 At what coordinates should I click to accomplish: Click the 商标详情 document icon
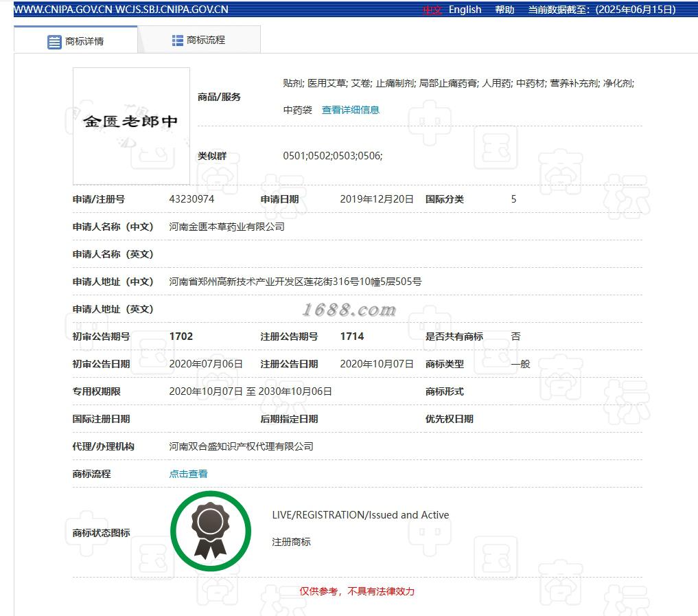pos(54,42)
